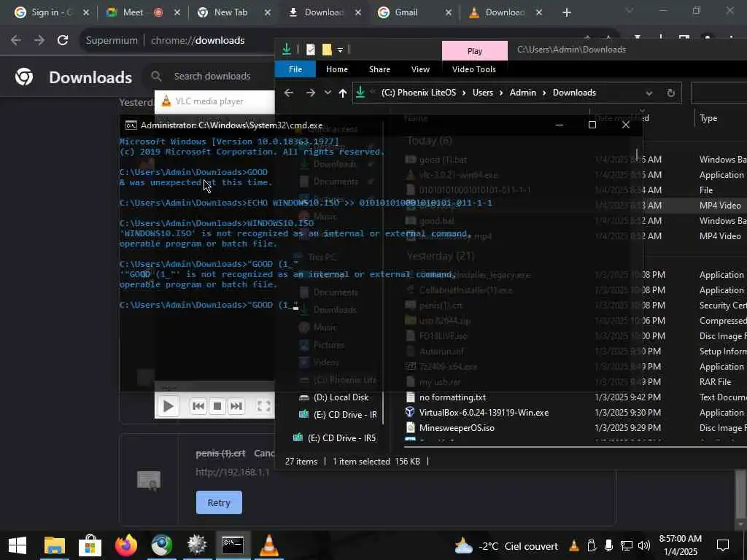Click (C:) Phoenix LiteOS breadcrumb
The width and height of the screenshot is (747, 560).
click(418, 93)
